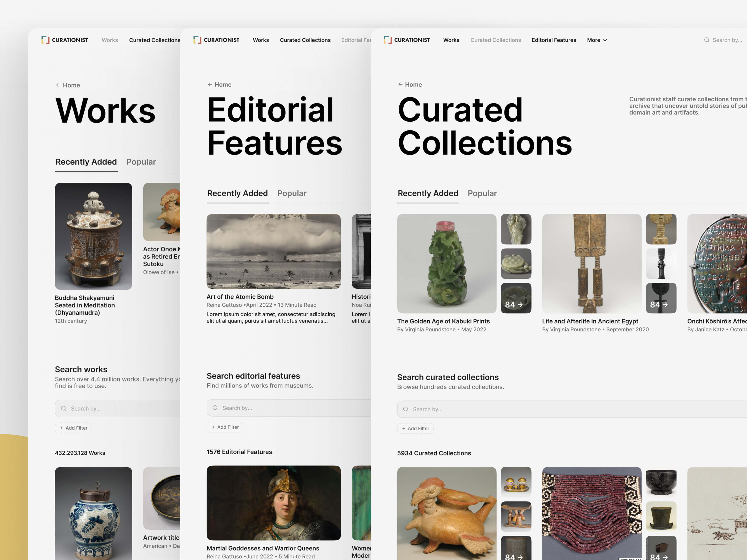Open Art of the Atomic Bomb article title

click(x=240, y=297)
